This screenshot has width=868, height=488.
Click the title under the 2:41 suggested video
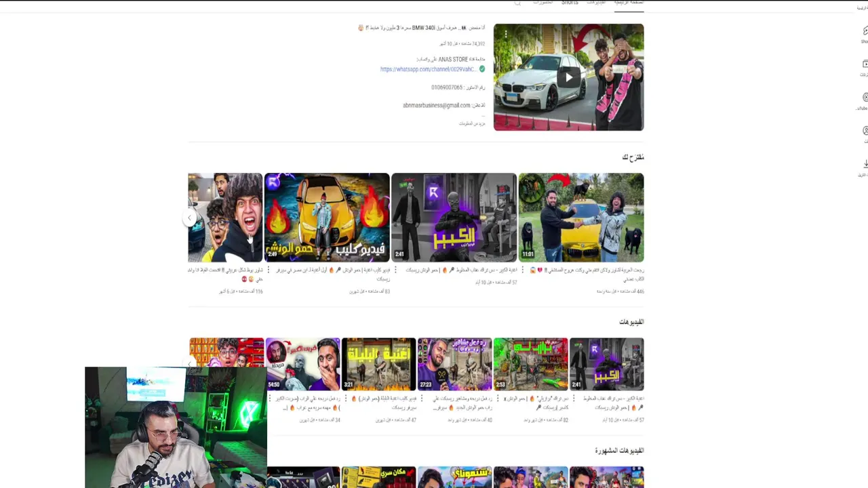[x=462, y=270]
